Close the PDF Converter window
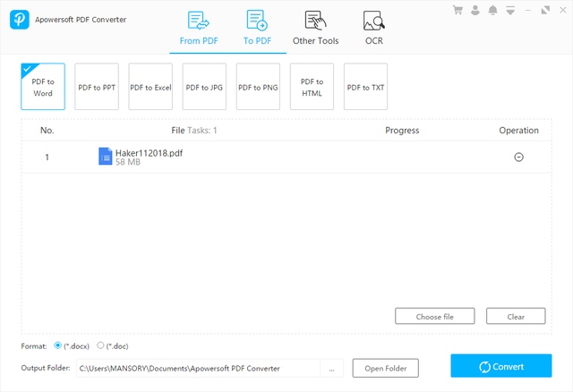573x392 pixels. click(563, 10)
